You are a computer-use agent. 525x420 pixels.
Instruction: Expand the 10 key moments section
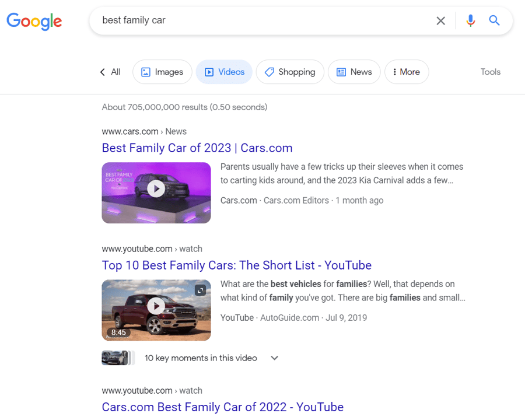[x=274, y=358]
